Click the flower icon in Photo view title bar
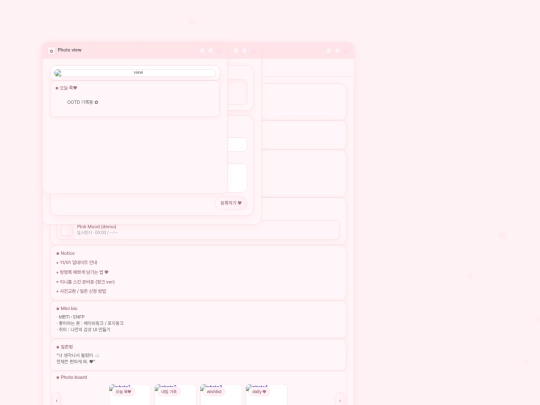 [51, 51]
